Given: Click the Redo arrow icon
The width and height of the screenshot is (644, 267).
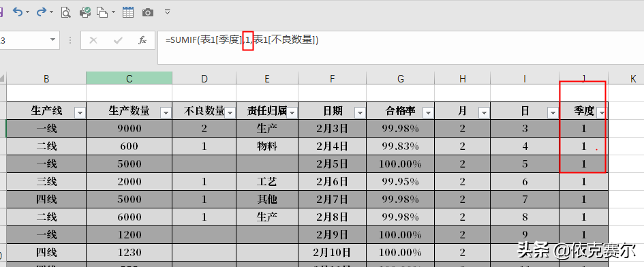Looking at the screenshot, I should point(41,12).
